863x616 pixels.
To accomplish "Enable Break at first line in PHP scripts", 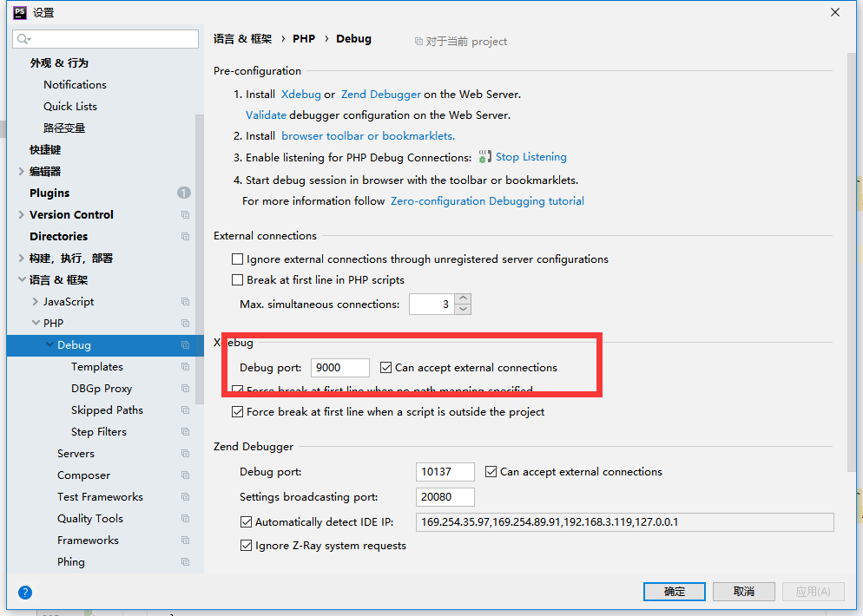I will [x=237, y=280].
